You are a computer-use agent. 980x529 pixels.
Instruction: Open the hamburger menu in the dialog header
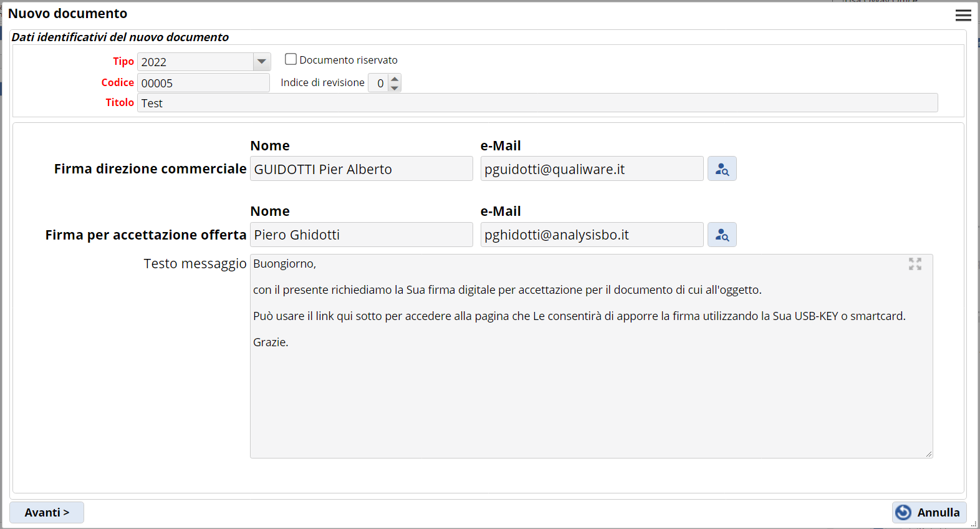click(x=963, y=15)
